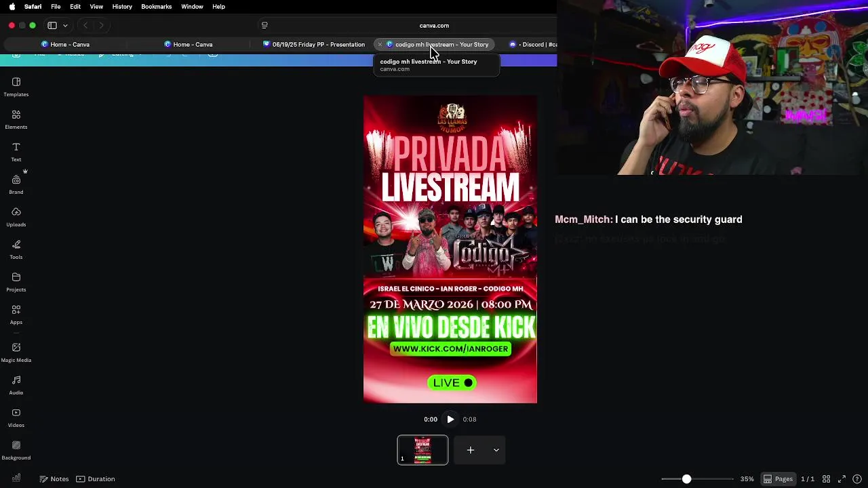Open the Apple menu

click(x=12, y=7)
